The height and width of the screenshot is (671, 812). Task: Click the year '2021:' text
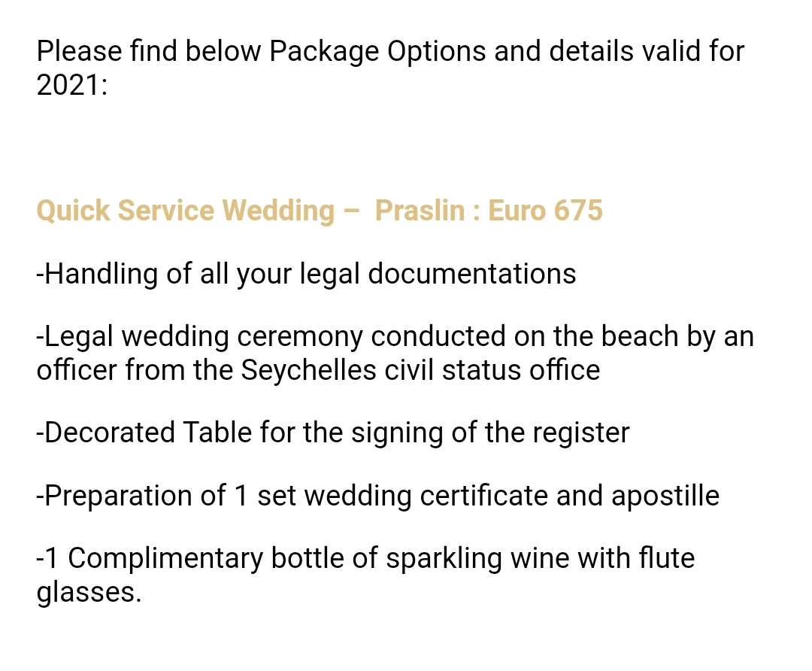pos(72,85)
